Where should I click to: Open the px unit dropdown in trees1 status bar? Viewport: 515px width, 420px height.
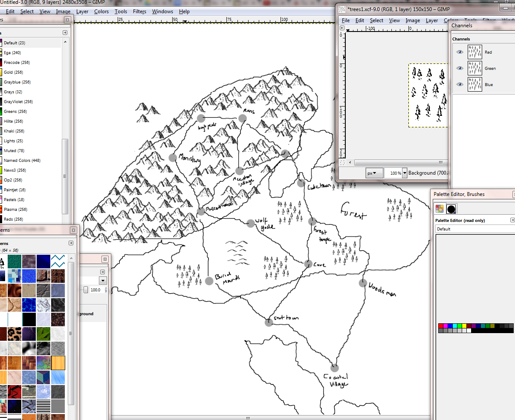pyautogui.click(x=374, y=173)
